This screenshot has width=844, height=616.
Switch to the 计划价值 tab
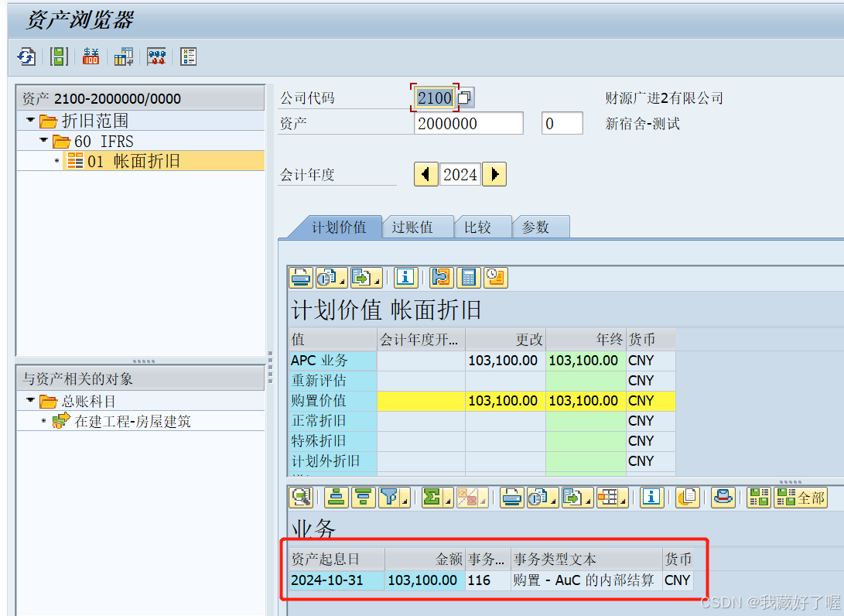point(339,228)
